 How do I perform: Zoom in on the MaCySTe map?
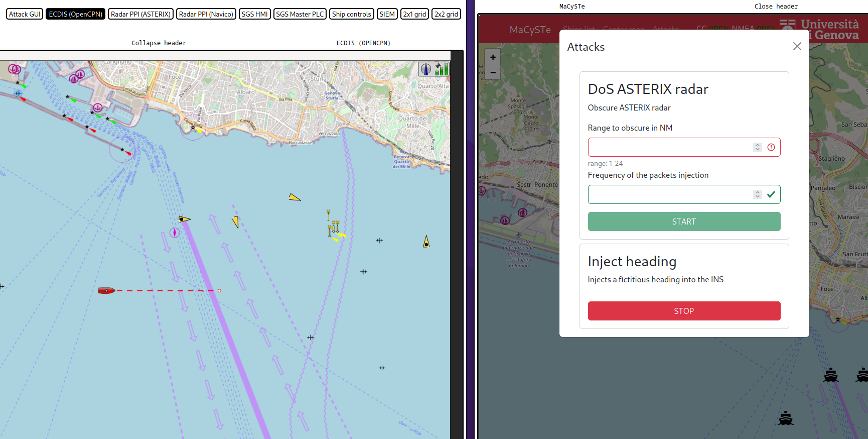click(x=493, y=57)
